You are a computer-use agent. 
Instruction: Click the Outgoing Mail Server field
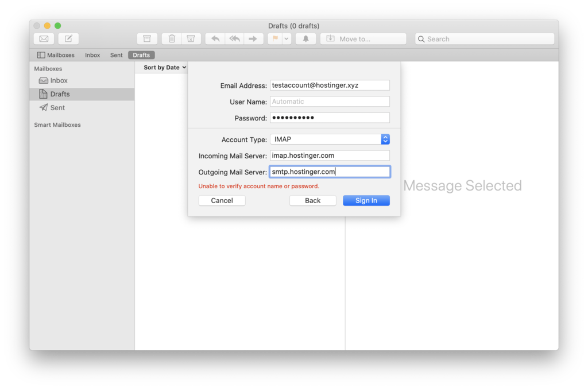pos(330,172)
